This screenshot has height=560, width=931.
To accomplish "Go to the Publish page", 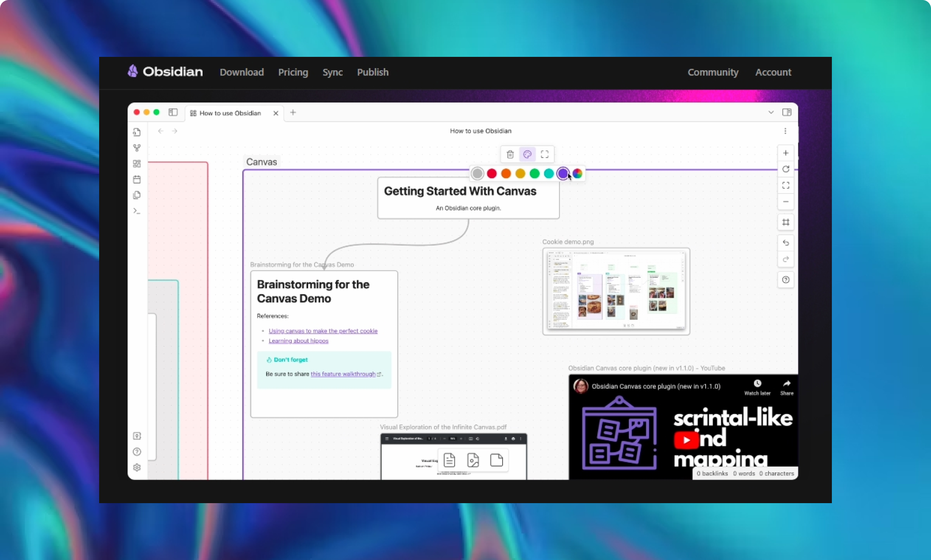I will tap(373, 72).
